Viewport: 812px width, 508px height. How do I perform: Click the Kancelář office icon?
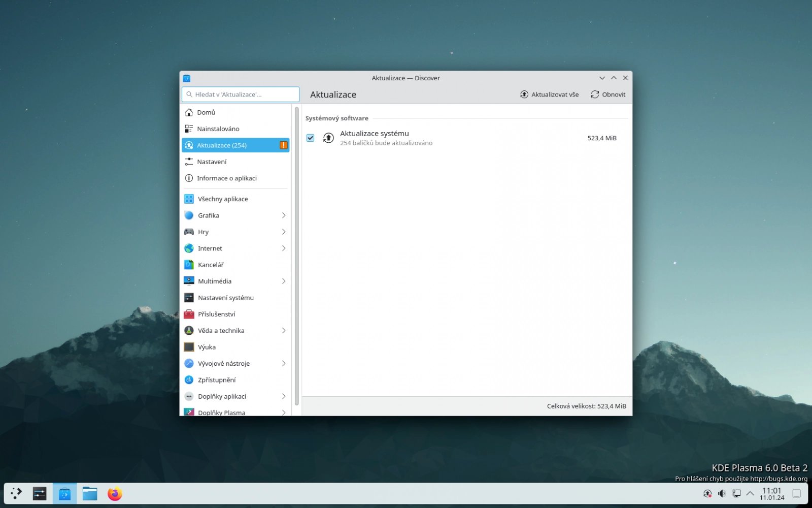189,265
